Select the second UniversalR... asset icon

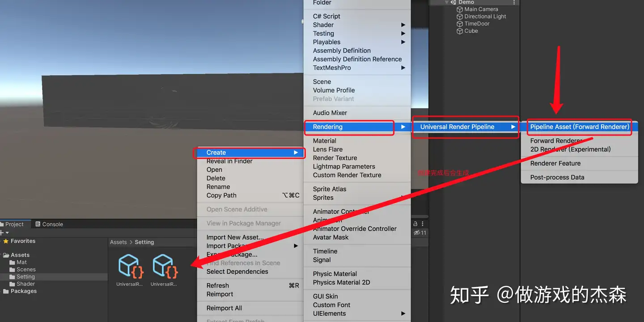[165, 266]
